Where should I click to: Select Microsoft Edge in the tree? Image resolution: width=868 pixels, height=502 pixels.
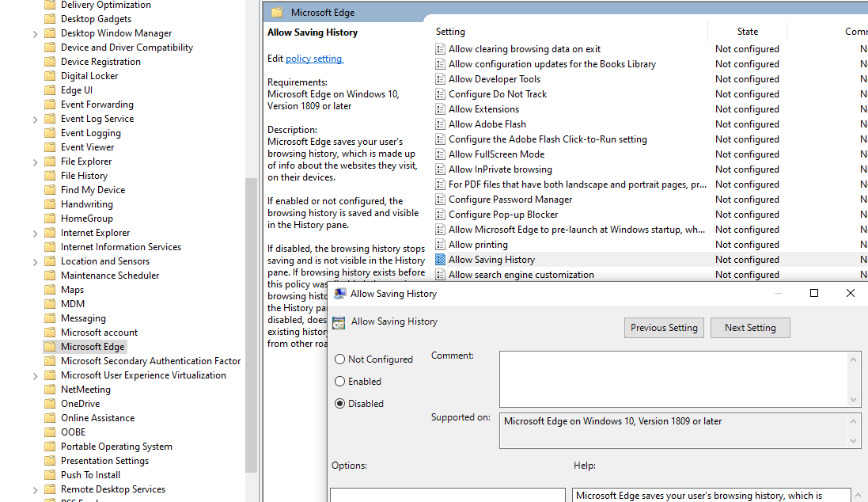coord(93,347)
